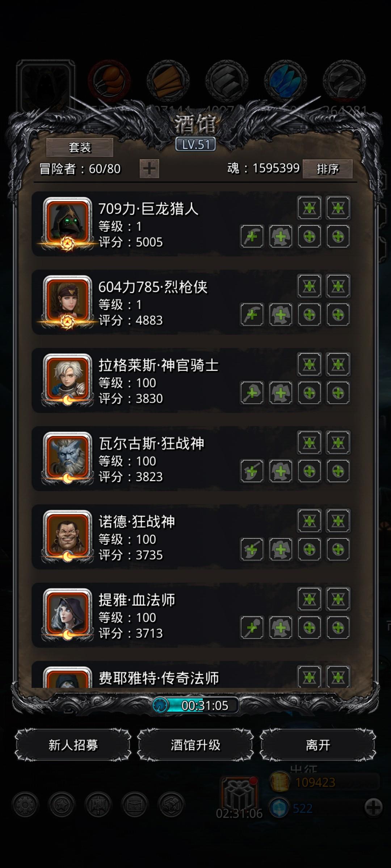Open 巨龙猎人 hero portrait

click(67, 222)
